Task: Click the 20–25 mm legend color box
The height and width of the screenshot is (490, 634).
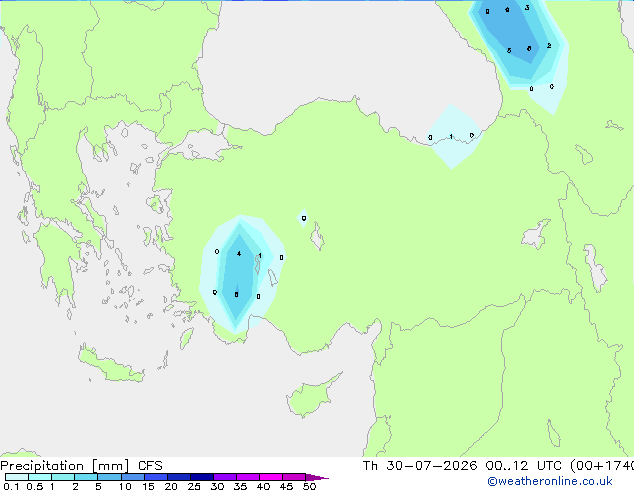Action: 178,477
